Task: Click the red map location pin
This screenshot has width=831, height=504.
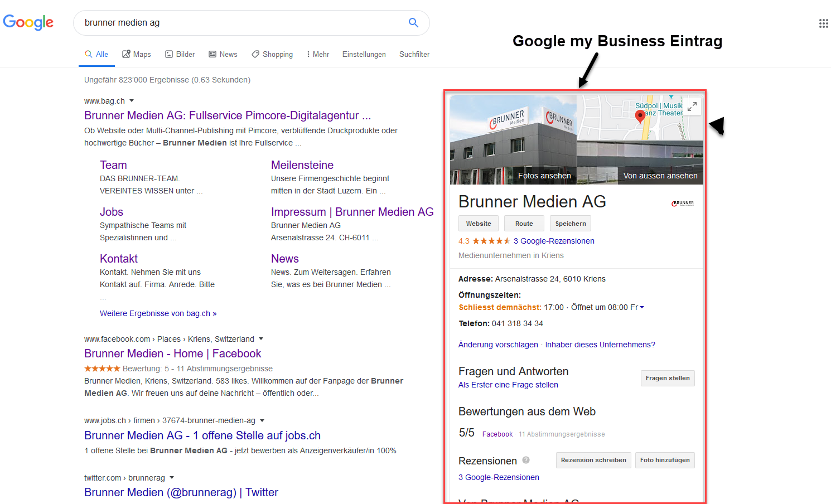Action: [x=640, y=116]
